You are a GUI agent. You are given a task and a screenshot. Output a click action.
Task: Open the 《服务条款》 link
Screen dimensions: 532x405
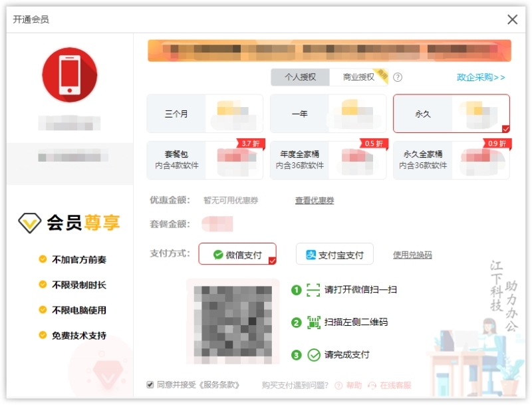click(x=219, y=385)
